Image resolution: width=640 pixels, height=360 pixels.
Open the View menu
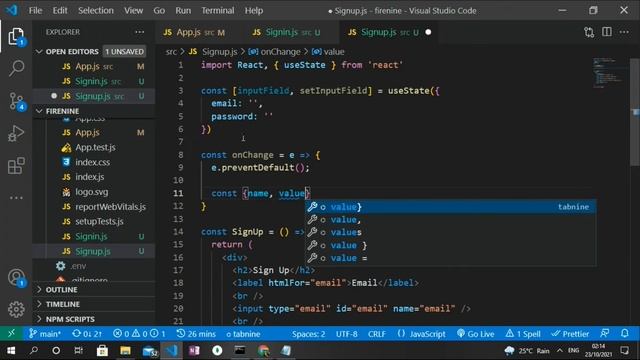[133, 11]
